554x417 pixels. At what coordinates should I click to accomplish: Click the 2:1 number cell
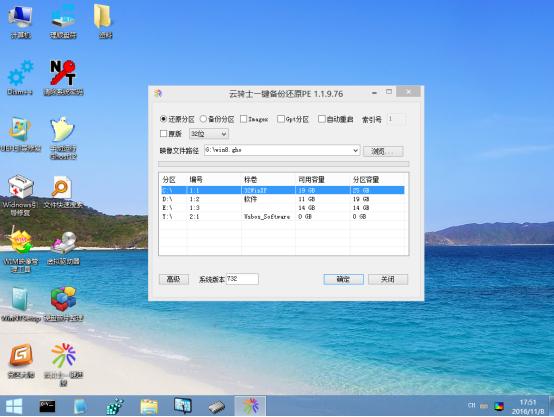coord(194,217)
